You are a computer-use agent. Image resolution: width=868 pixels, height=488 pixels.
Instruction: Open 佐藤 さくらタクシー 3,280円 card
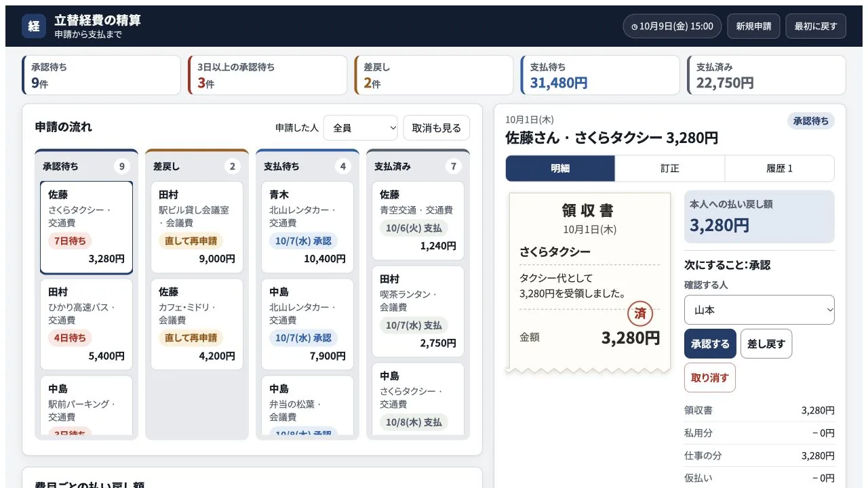click(x=86, y=227)
